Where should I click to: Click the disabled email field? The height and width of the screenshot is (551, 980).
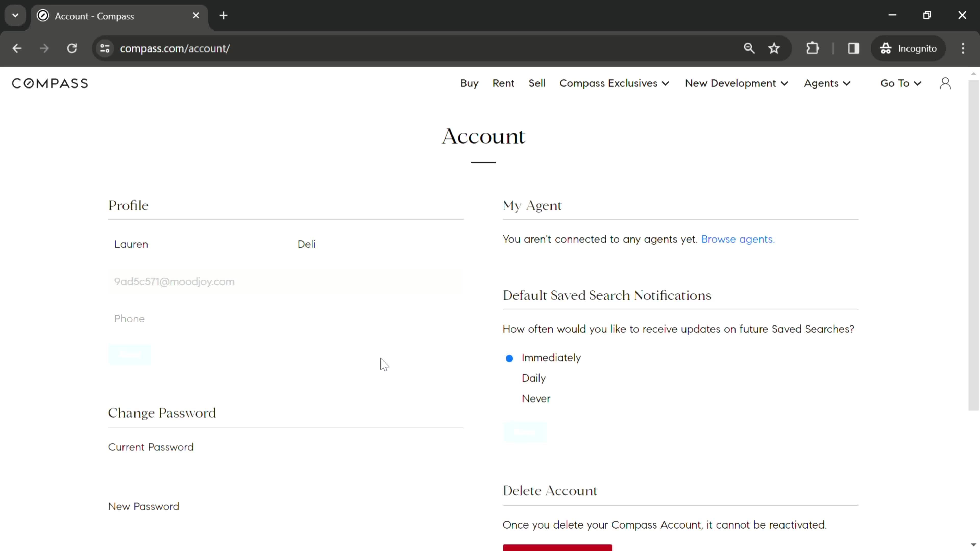[286, 281]
